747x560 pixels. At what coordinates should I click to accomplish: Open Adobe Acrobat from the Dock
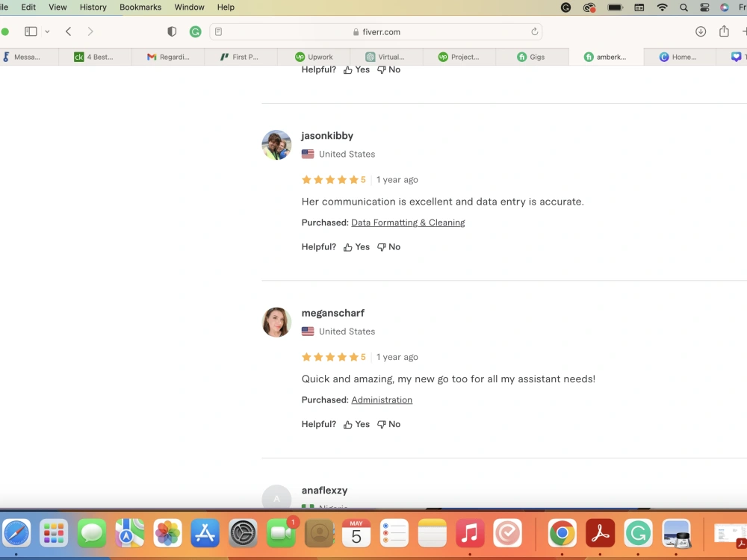click(x=599, y=533)
